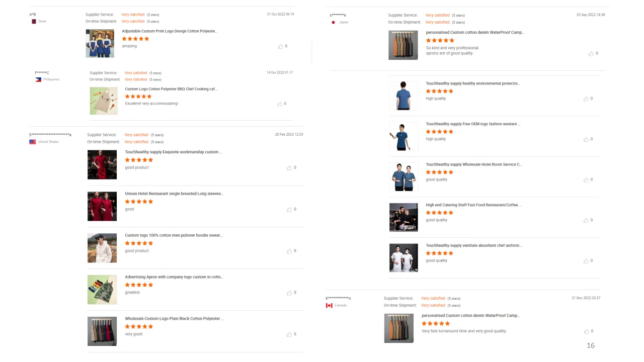The image size is (644, 362).
Task: Open 'Custom logo 100% cotton men pullover hoodie' link
Action: pyautogui.click(x=174, y=235)
